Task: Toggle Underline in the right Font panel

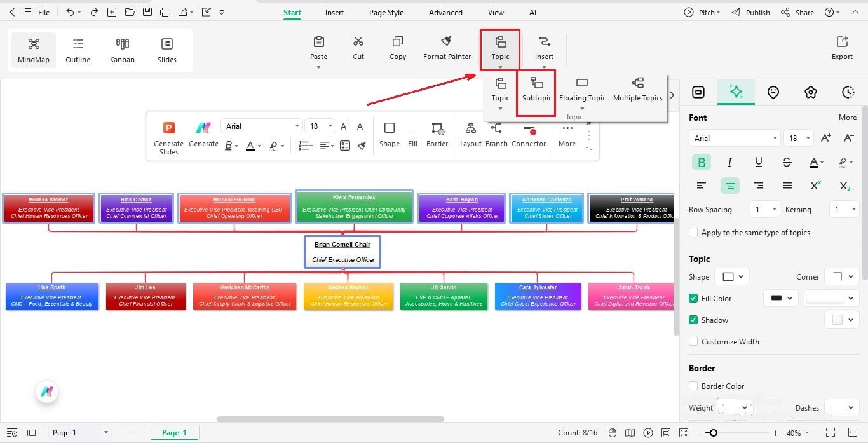Action: (759, 162)
